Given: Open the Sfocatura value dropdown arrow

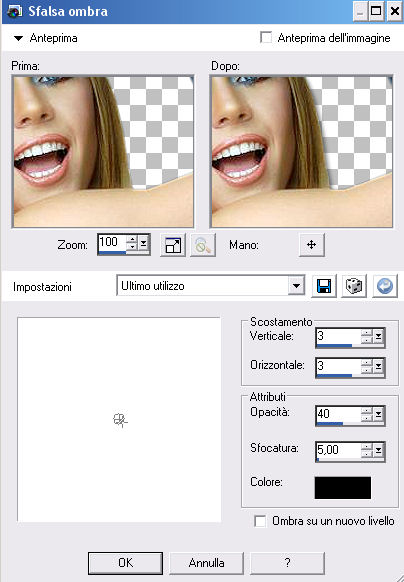Looking at the screenshot, I should tap(378, 450).
